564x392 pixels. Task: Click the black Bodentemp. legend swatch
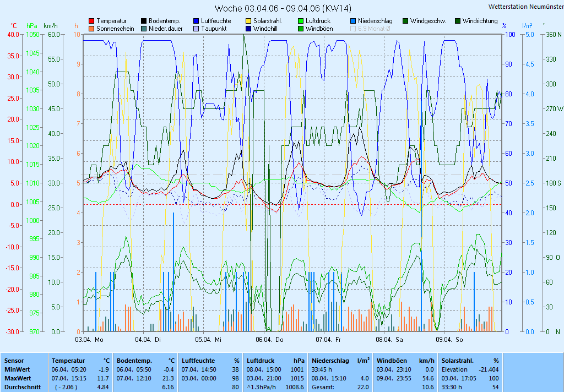click(x=144, y=21)
